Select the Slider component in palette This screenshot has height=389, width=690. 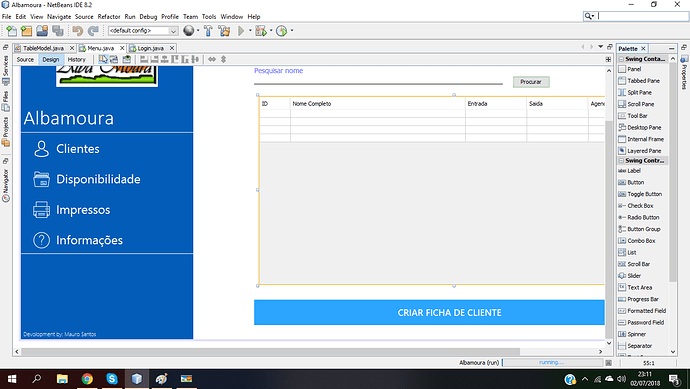[634, 275]
